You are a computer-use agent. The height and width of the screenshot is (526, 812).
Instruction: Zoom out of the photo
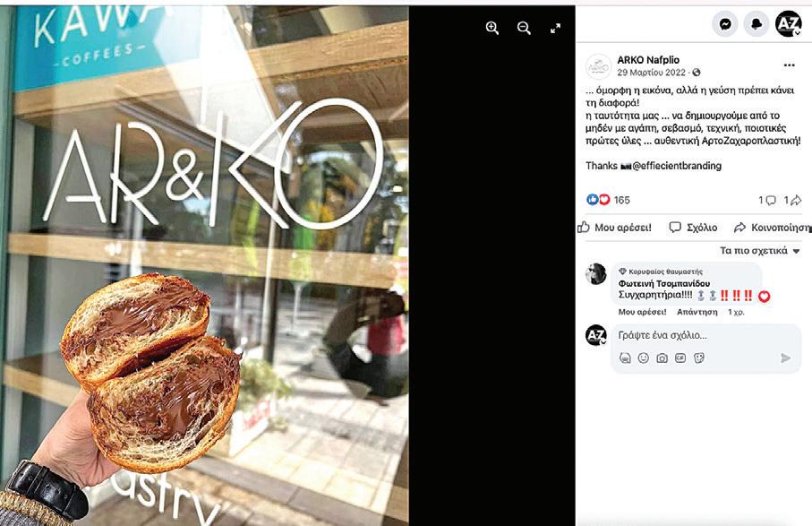pos(524,28)
